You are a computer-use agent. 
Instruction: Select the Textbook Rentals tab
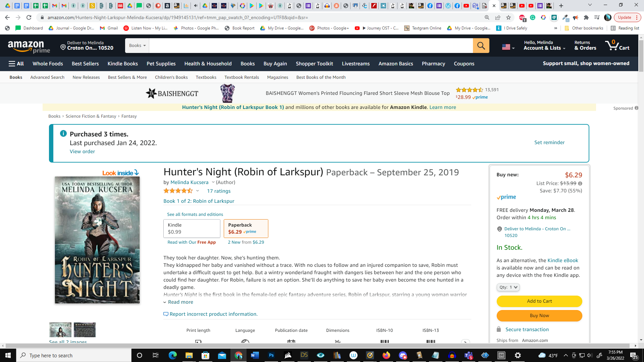(241, 77)
